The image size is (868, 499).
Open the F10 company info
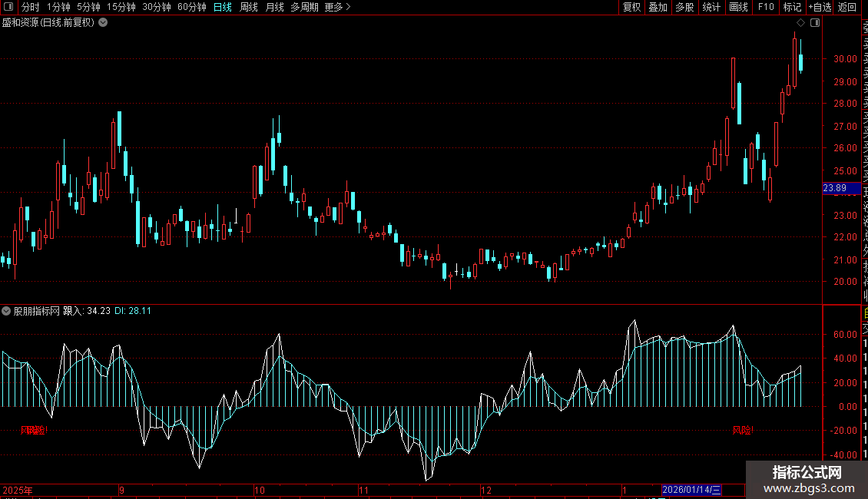pos(766,7)
